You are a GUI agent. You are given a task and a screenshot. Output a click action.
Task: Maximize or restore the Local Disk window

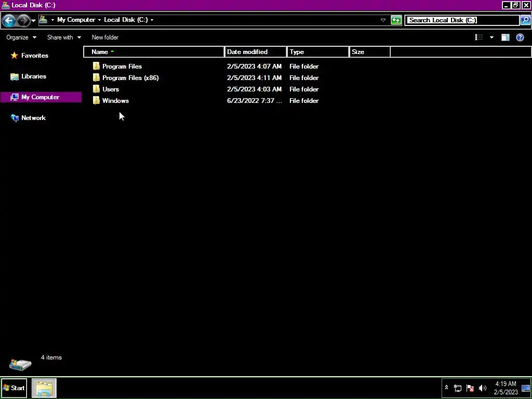pyautogui.click(x=516, y=5)
